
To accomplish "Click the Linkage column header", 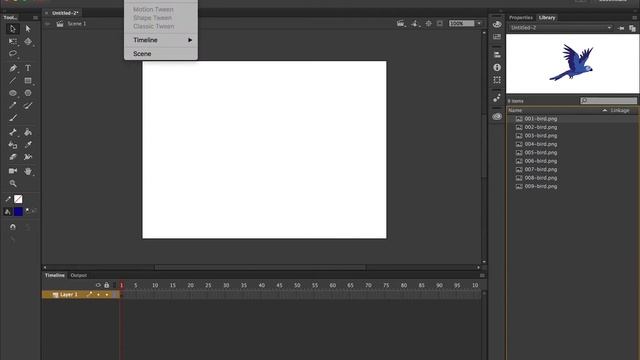I will pos(620,111).
